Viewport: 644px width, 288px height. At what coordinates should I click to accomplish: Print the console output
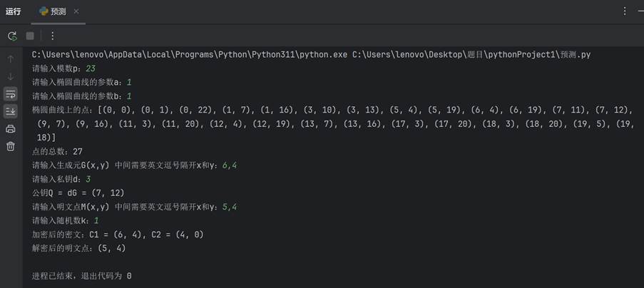tap(11, 129)
